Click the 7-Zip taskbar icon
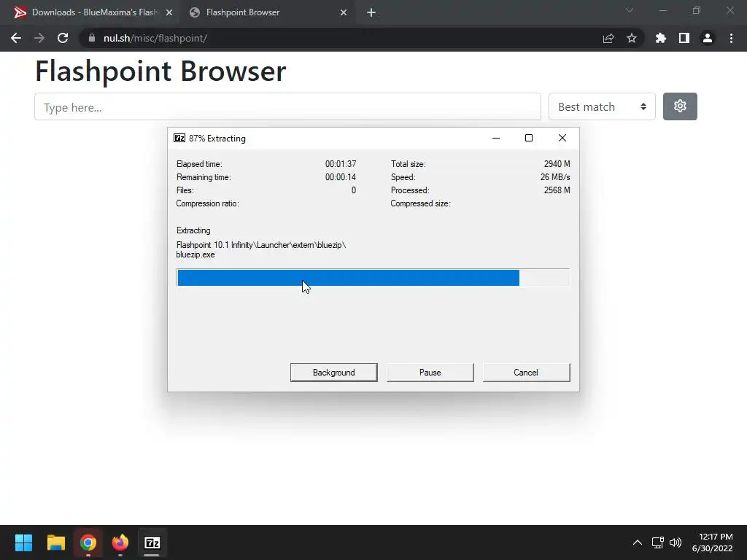The image size is (747, 560). point(152,542)
